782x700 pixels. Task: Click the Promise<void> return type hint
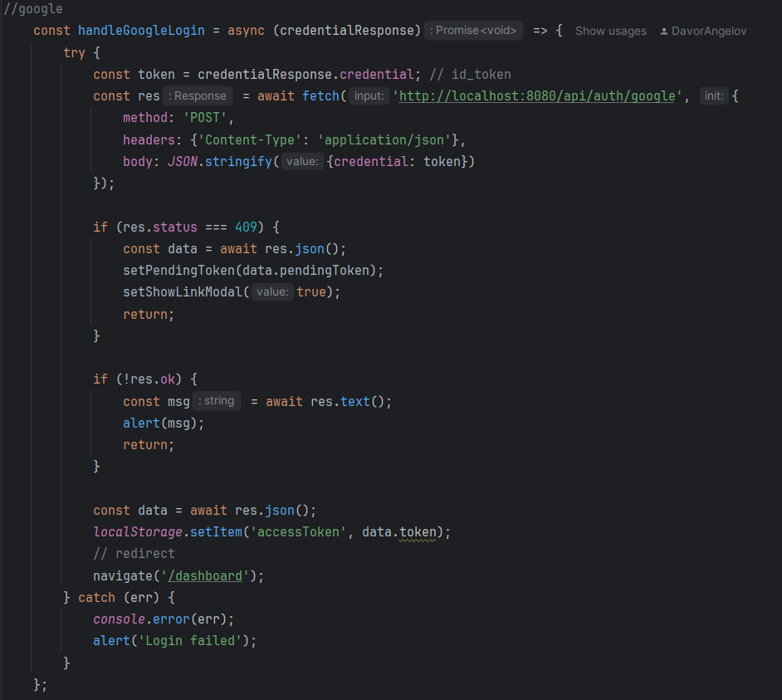coord(473,31)
